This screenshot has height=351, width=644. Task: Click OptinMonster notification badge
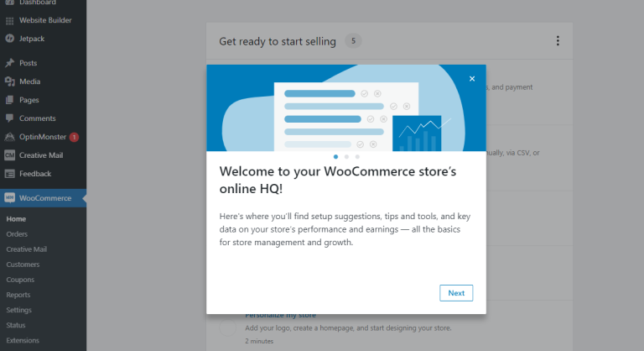74,137
